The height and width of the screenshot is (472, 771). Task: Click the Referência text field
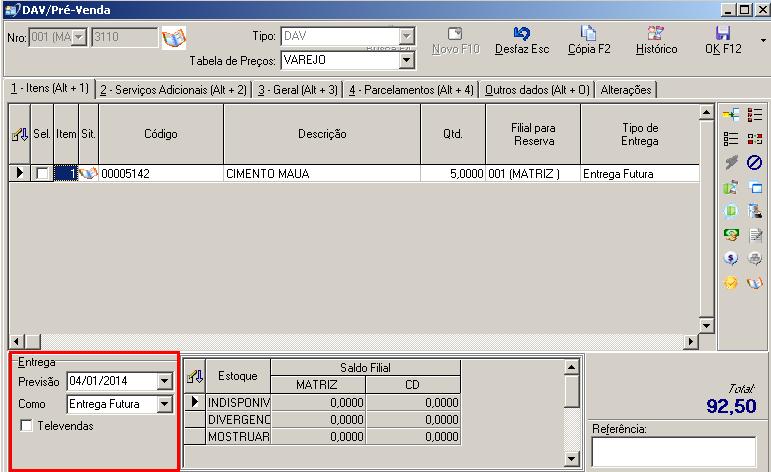672,452
